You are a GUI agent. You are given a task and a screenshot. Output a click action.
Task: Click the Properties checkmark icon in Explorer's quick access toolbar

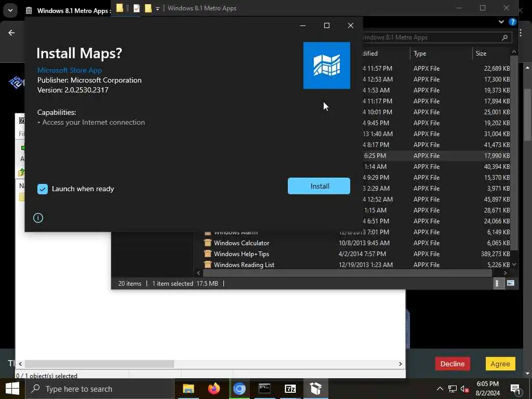point(137,8)
